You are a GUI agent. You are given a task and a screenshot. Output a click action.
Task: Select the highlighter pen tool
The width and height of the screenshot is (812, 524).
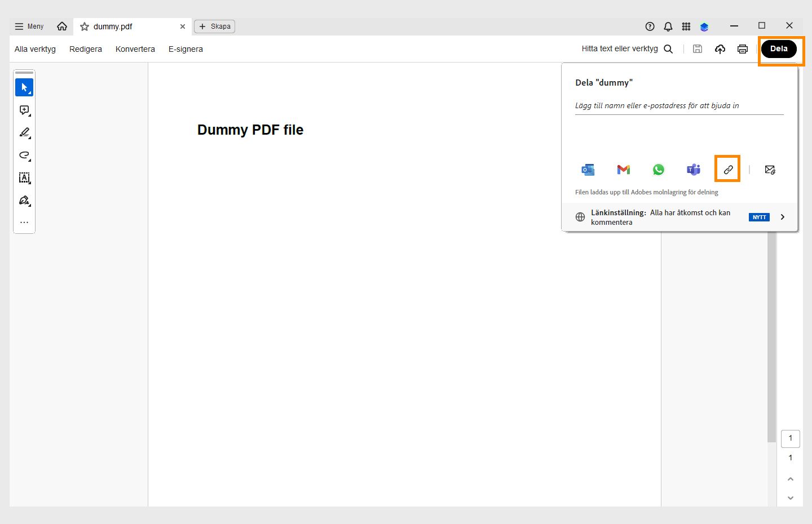[x=24, y=133]
